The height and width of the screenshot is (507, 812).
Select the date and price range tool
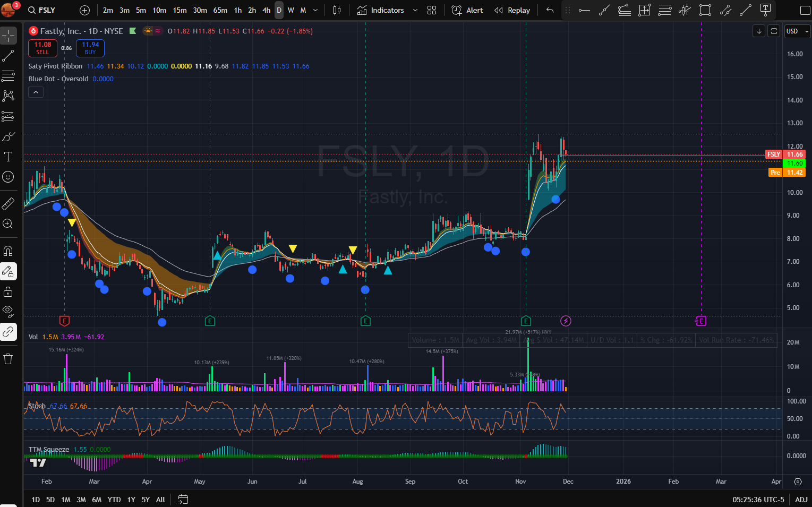tap(645, 10)
